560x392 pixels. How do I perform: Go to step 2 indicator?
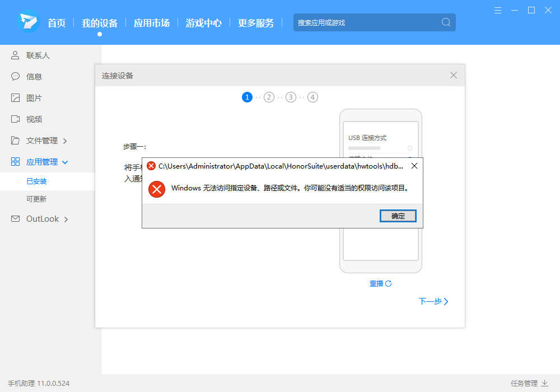pyautogui.click(x=269, y=97)
